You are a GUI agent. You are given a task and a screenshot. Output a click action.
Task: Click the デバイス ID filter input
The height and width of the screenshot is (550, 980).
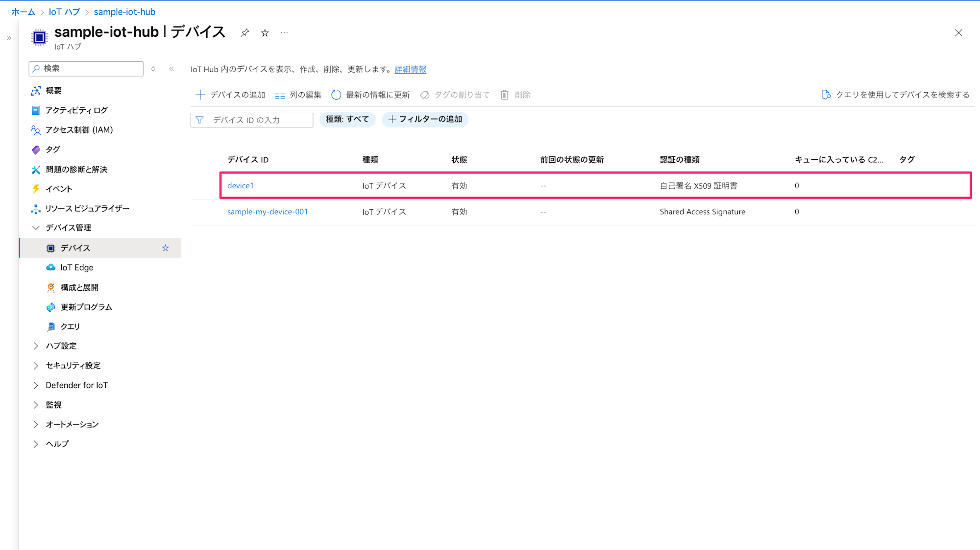(x=252, y=120)
